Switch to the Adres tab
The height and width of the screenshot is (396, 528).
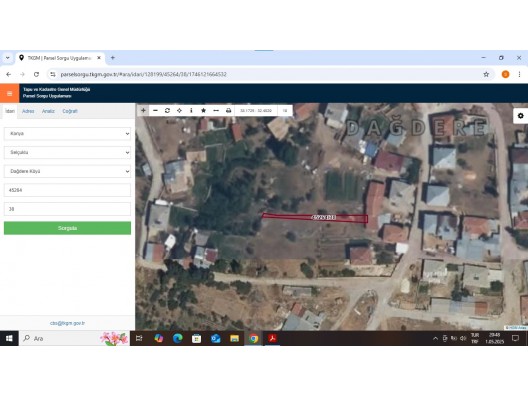click(x=28, y=111)
